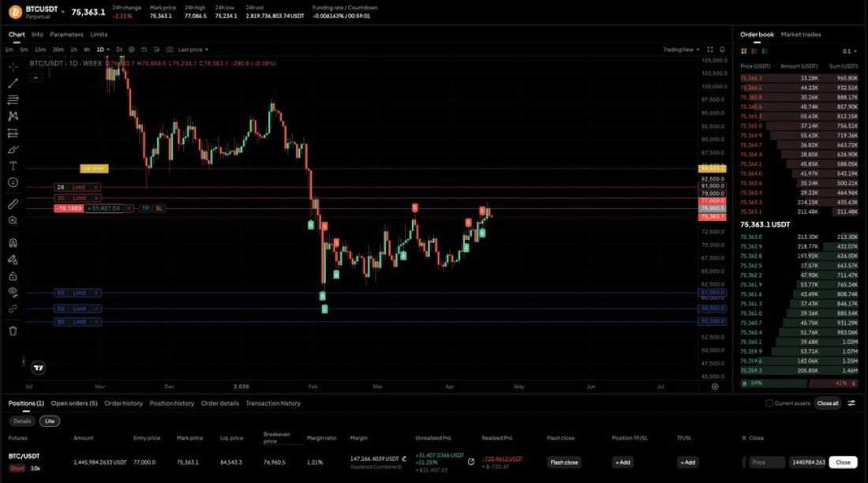This screenshot has height=483, width=868.
Task: Show sell-orders-only order book view
Action: click(x=754, y=51)
